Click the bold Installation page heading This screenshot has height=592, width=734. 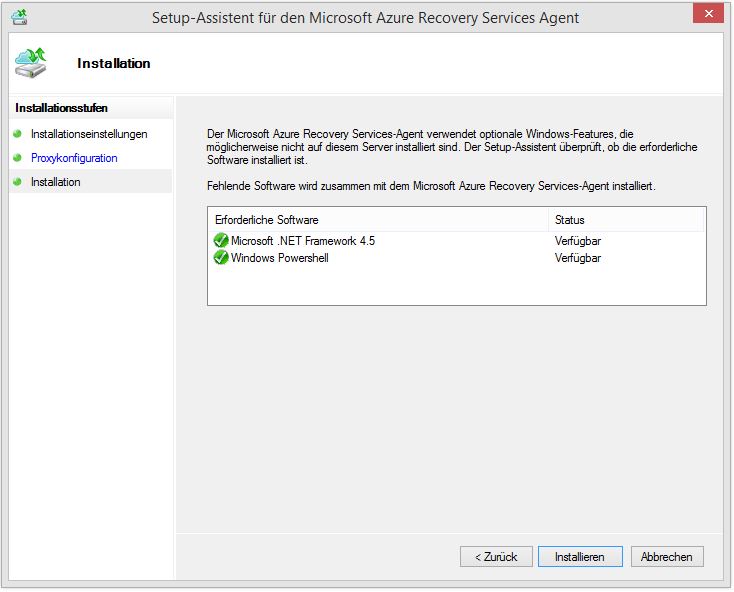pos(114,63)
